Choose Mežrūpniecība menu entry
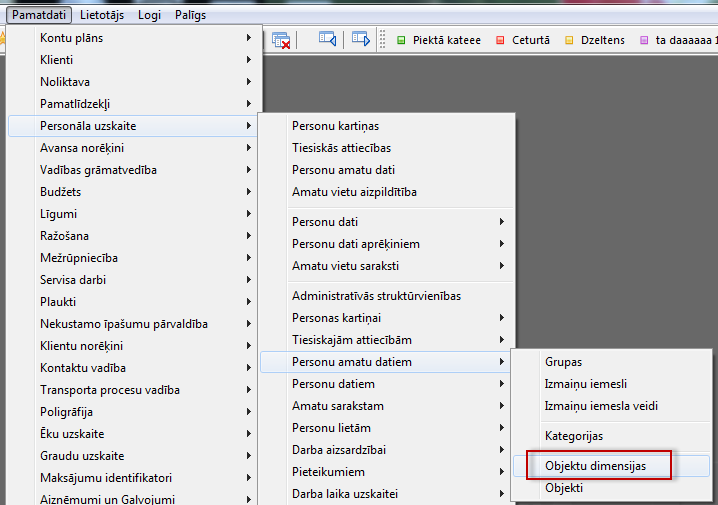 133,258
